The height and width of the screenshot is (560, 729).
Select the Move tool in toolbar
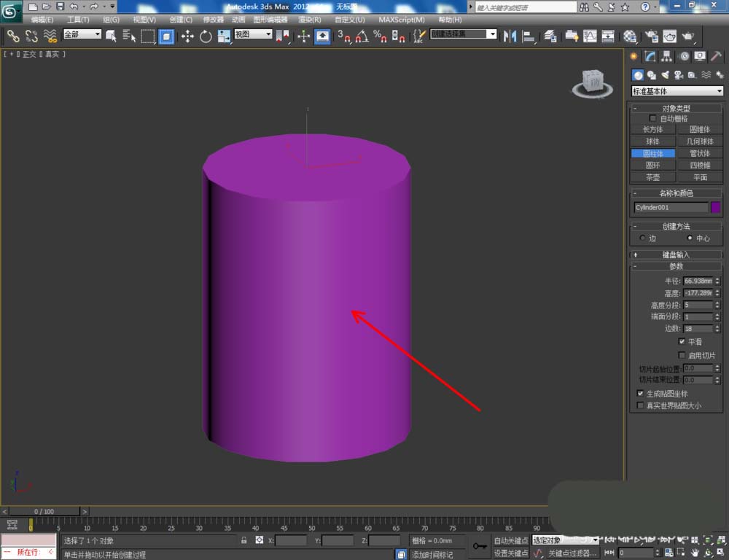(x=187, y=36)
